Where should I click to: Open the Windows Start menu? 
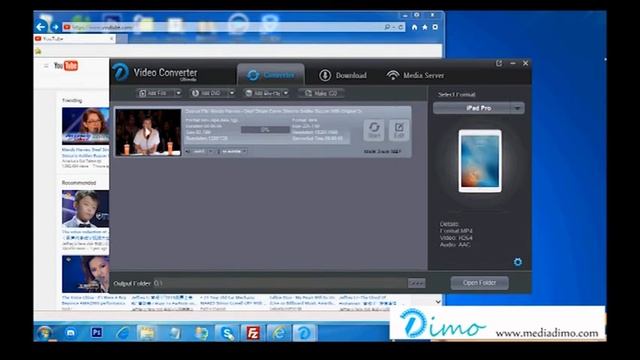(44, 333)
